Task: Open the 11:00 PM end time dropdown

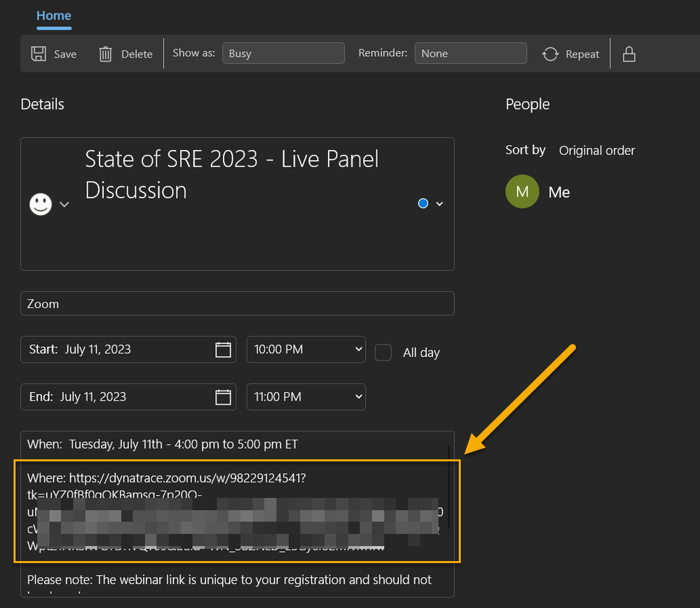Action: point(306,397)
